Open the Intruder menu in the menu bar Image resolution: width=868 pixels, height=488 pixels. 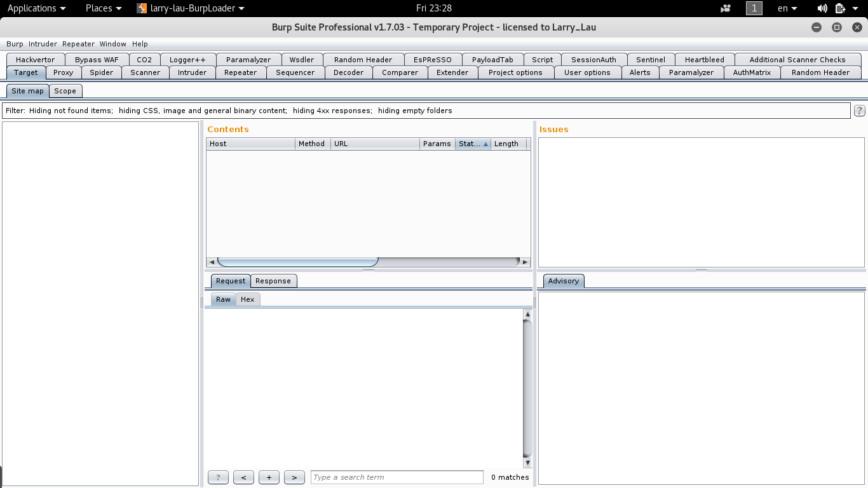coord(43,44)
